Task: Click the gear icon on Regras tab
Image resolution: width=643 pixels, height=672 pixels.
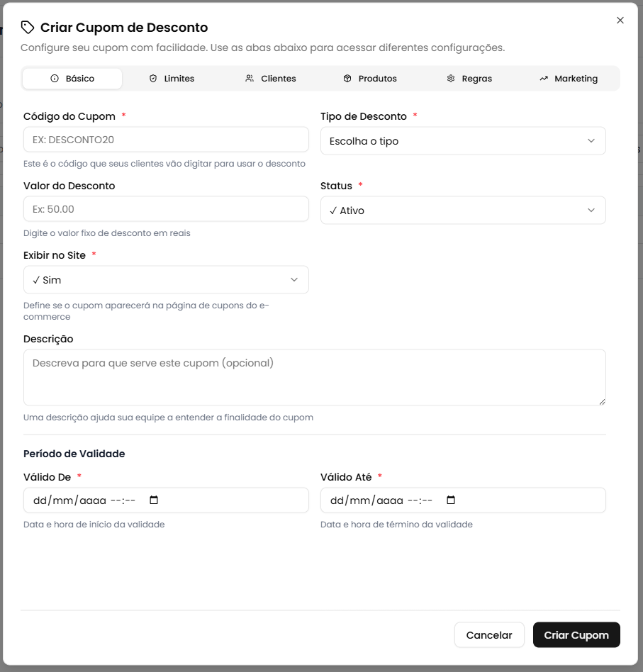Action: 451,79
